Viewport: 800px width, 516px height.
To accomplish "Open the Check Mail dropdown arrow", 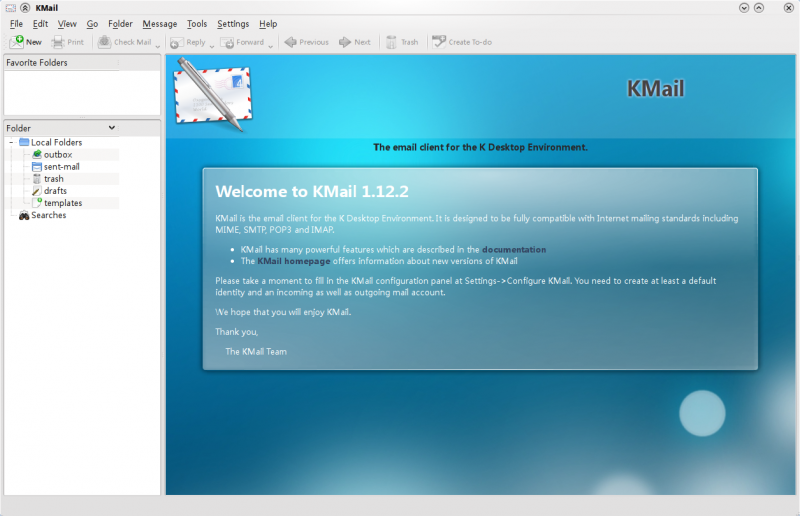I will (158, 46).
